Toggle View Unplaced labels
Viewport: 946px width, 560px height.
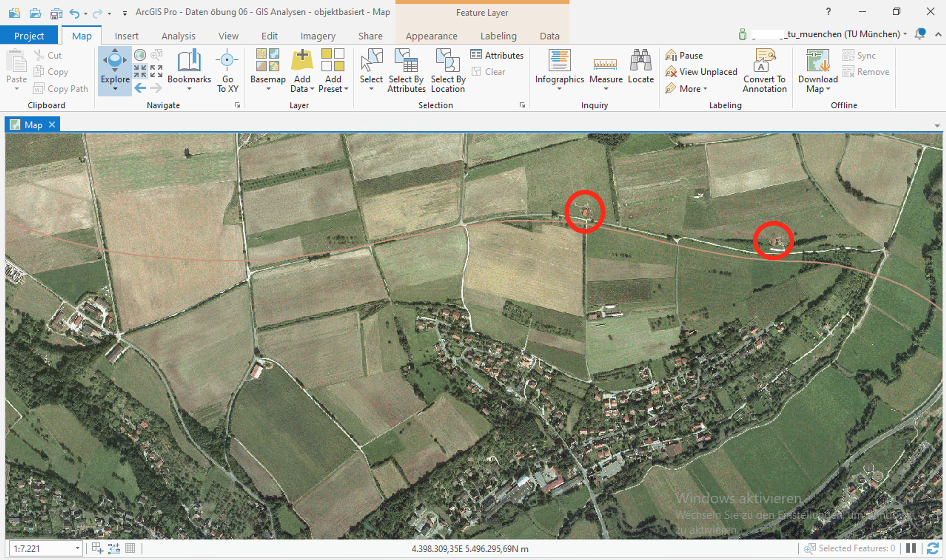pyautogui.click(x=701, y=72)
